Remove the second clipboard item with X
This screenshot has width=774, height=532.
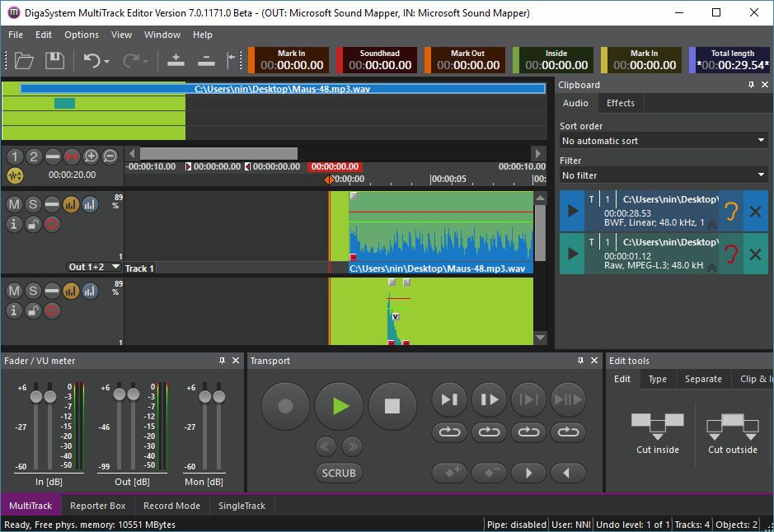[755, 253]
